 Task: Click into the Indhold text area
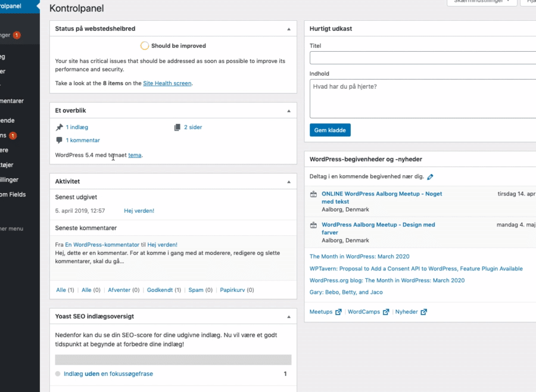[423, 98]
